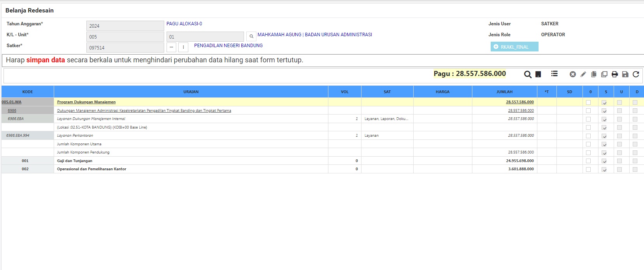Click the list view icon in toolbar

[555, 74]
